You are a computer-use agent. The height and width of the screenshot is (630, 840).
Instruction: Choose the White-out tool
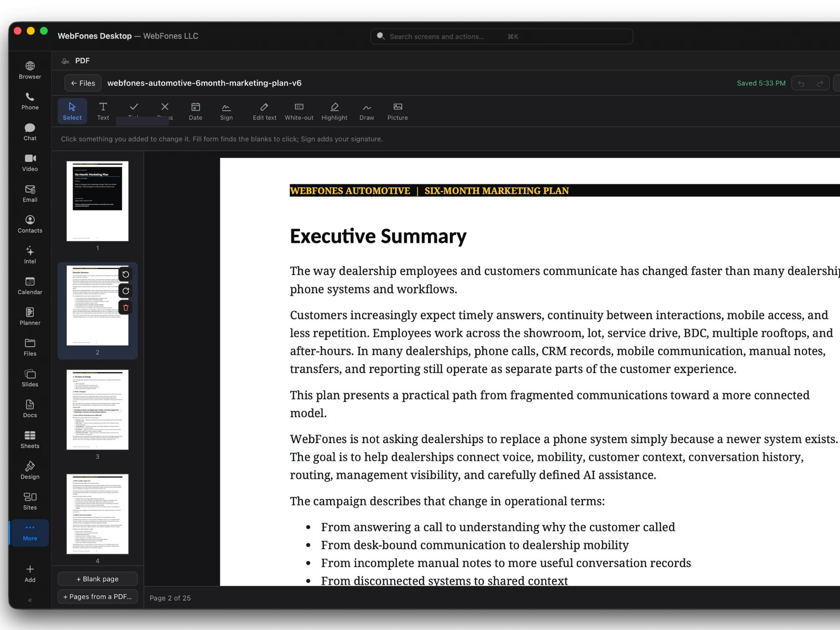299,111
